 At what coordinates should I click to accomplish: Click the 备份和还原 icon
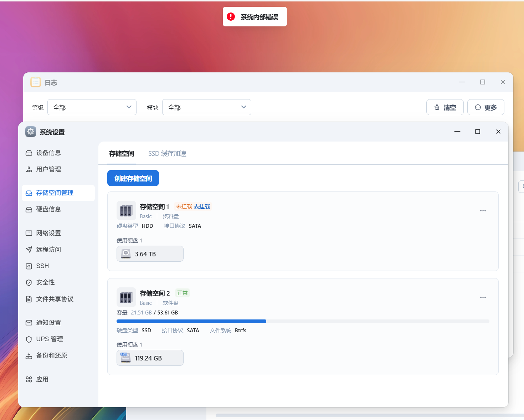coord(29,355)
